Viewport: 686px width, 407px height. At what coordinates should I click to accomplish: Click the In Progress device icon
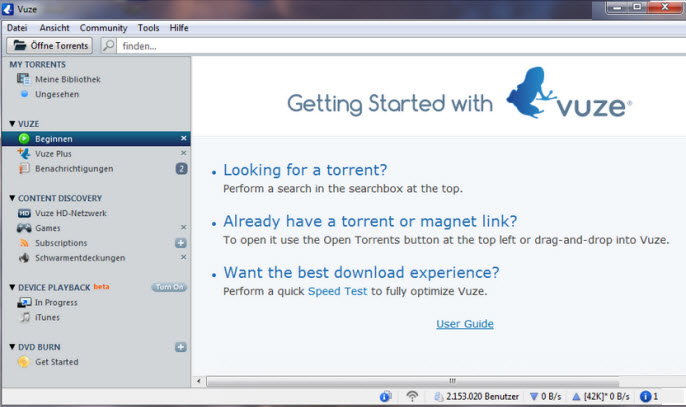24,302
